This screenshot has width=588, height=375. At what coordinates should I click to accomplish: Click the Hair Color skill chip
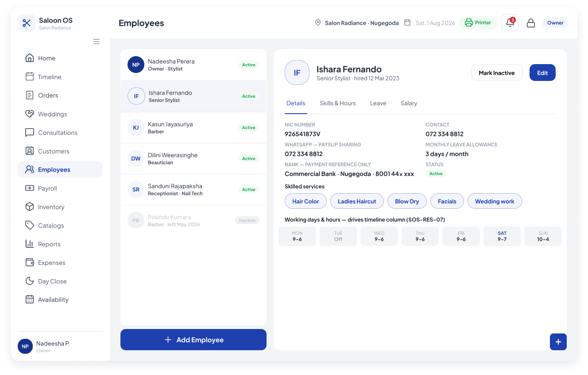point(306,201)
